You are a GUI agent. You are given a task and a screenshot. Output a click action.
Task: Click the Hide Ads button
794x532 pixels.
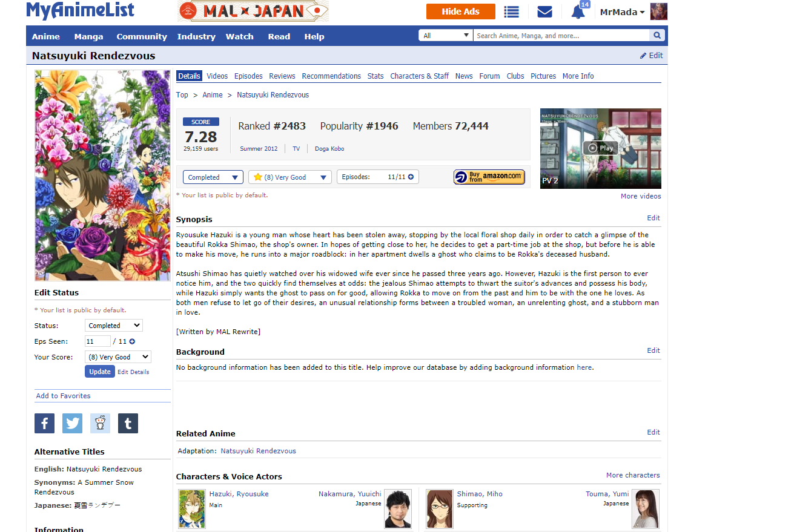point(461,11)
